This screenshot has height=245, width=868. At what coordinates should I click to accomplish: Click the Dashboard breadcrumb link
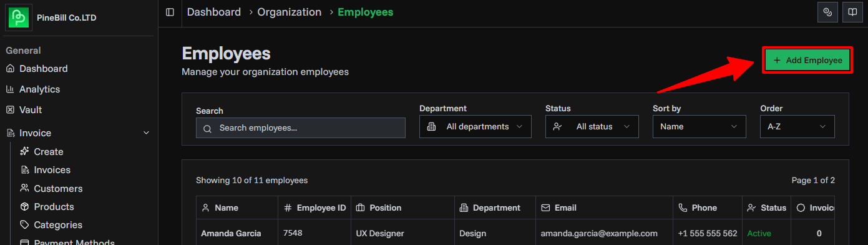coord(214,12)
